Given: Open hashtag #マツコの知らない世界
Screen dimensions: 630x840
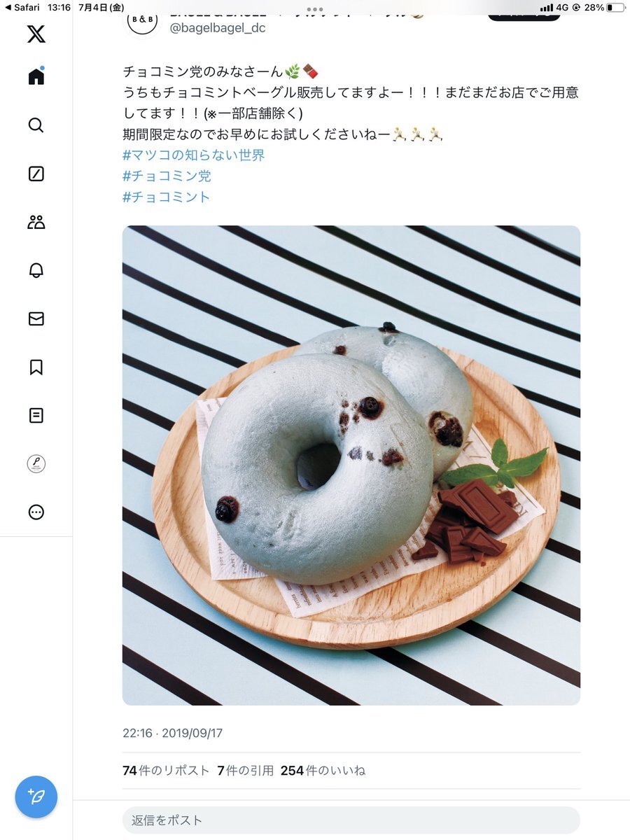Looking at the screenshot, I should 194,155.
